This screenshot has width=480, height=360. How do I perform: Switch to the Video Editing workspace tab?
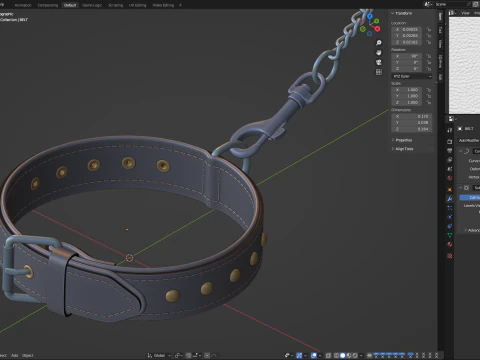[x=163, y=5]
